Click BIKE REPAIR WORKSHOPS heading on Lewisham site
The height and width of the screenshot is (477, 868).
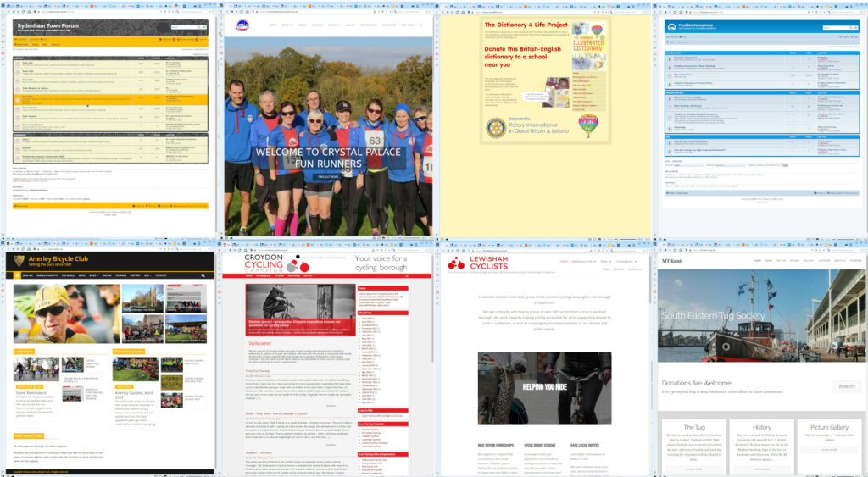(x=495, y=446)
